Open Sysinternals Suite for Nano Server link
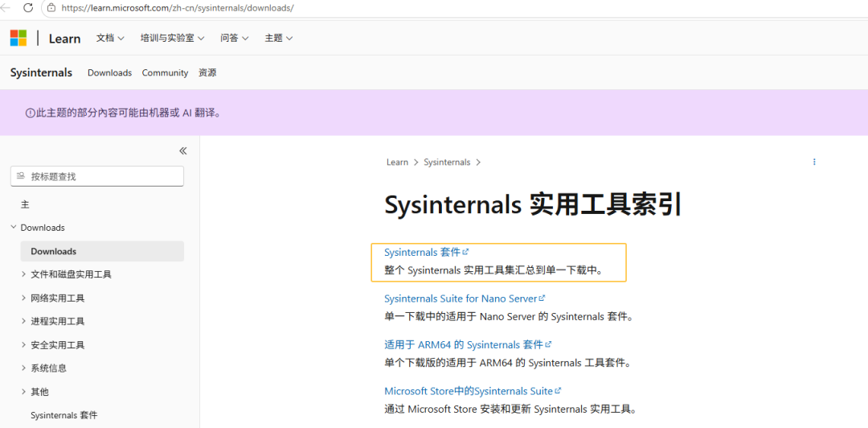This screenshot has width=868, height=428. [x=461, y=298]
